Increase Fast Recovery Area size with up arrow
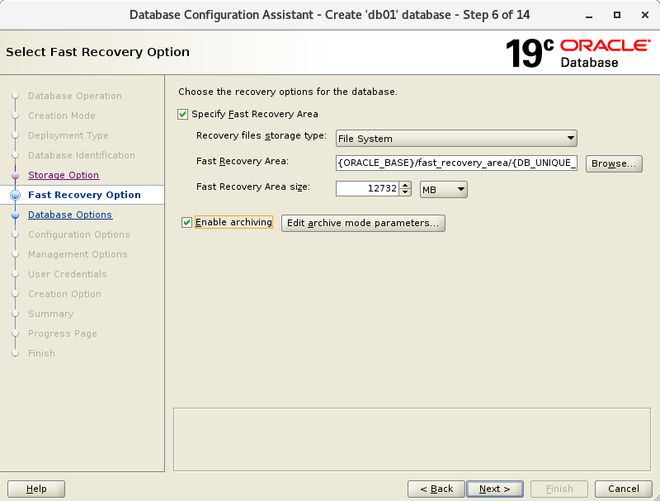 (405, 185)
